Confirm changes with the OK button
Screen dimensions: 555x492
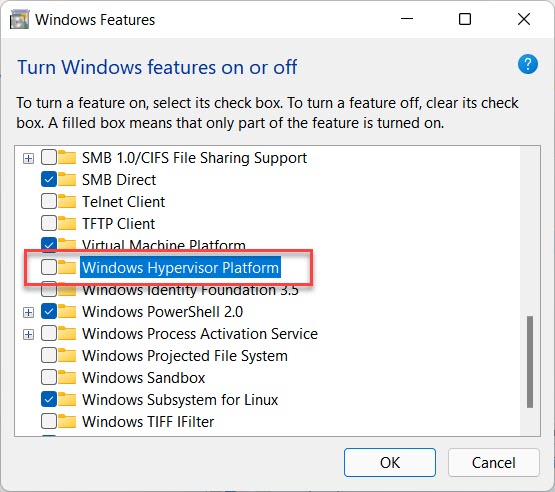point(390,462)
